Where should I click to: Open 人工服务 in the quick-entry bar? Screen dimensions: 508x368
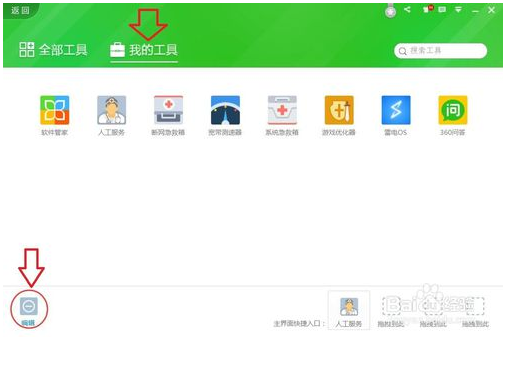click(349, 311)
